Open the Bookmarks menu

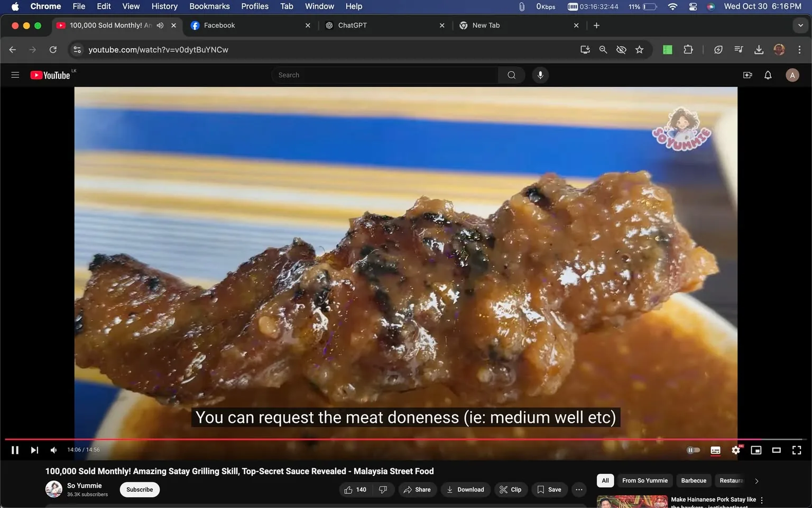pos(209,6)
